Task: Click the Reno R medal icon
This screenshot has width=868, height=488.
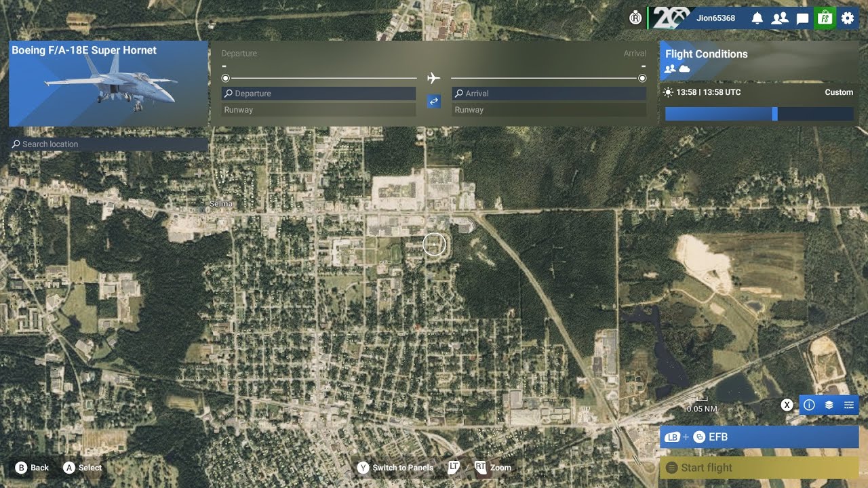Action: tap(635, 18)
